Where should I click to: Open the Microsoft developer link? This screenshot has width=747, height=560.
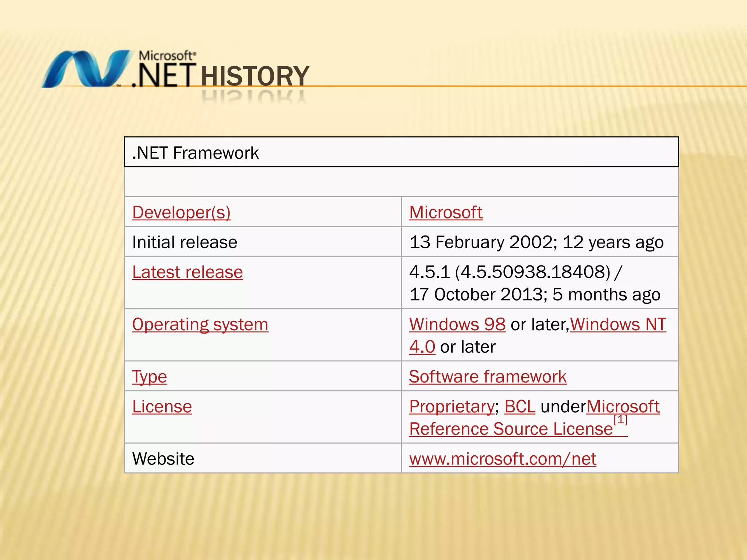point(446,212)
